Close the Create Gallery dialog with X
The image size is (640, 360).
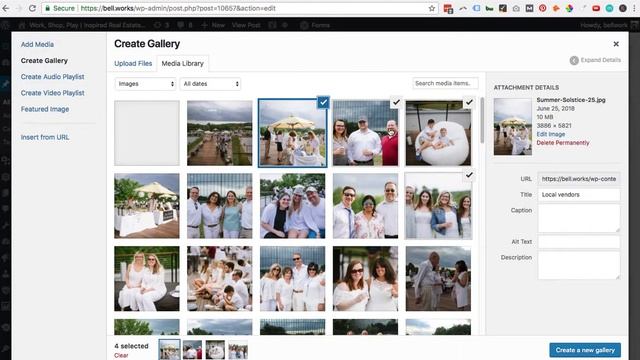tap(616, 44)
